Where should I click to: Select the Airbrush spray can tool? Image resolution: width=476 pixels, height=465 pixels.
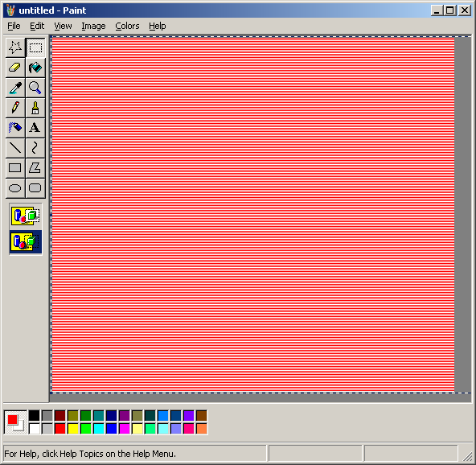[x=15, y=128]
